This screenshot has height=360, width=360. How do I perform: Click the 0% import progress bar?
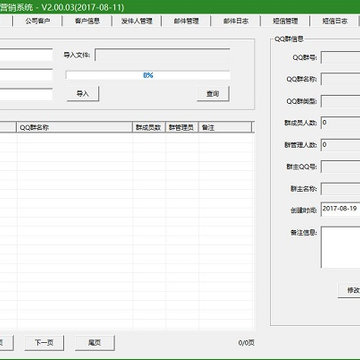click(x=148, y=75)
